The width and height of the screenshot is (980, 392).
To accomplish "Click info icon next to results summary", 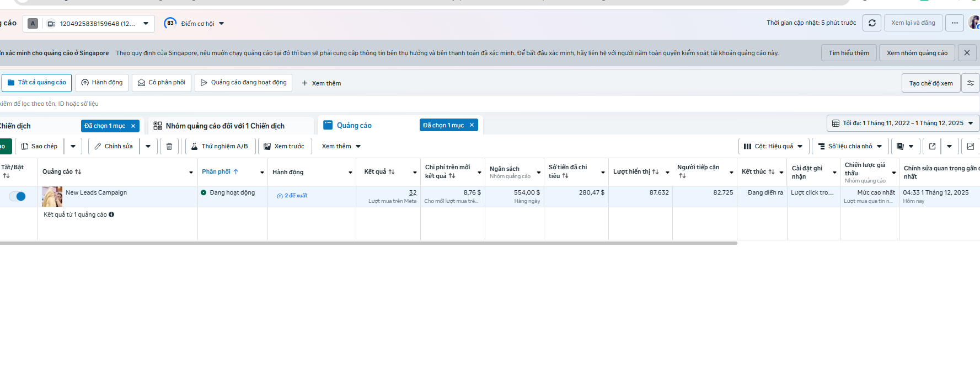I will point(111,214).
